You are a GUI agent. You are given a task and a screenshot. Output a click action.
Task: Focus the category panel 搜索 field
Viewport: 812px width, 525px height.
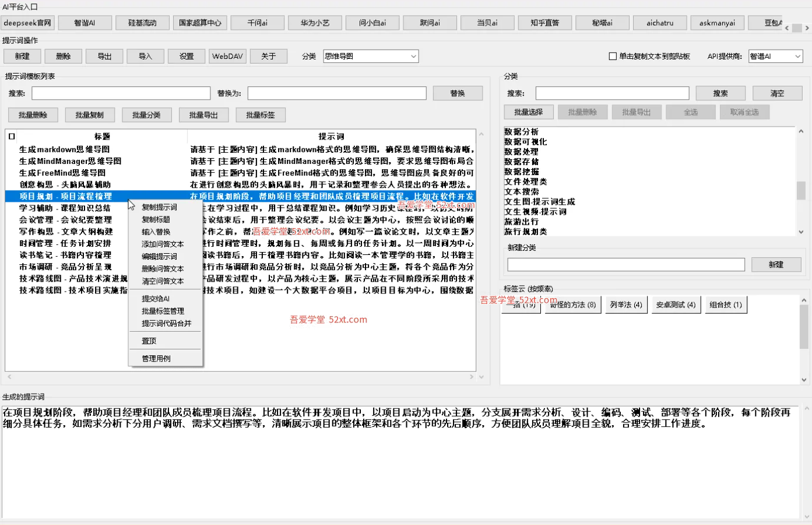tap(612, 93)
